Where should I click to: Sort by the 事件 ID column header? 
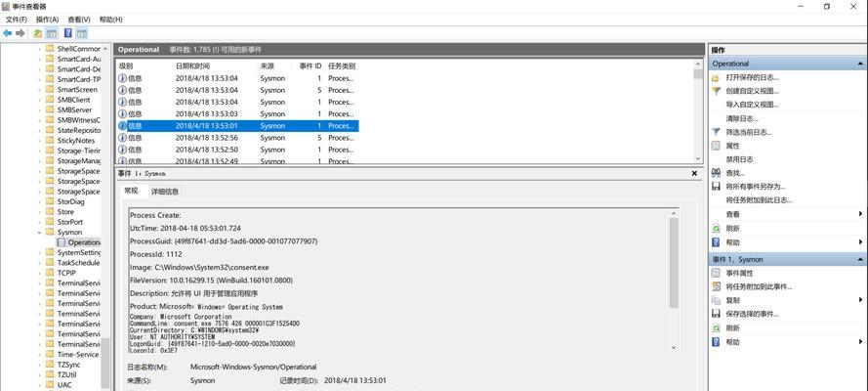(x=310, y=65)
